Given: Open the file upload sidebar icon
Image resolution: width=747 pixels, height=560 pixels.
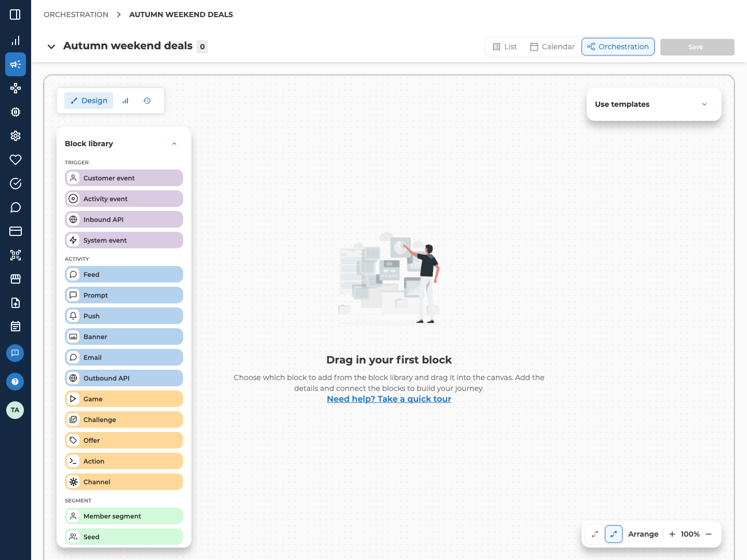Looking at the screenshot, I should click(x=16, y=303).
